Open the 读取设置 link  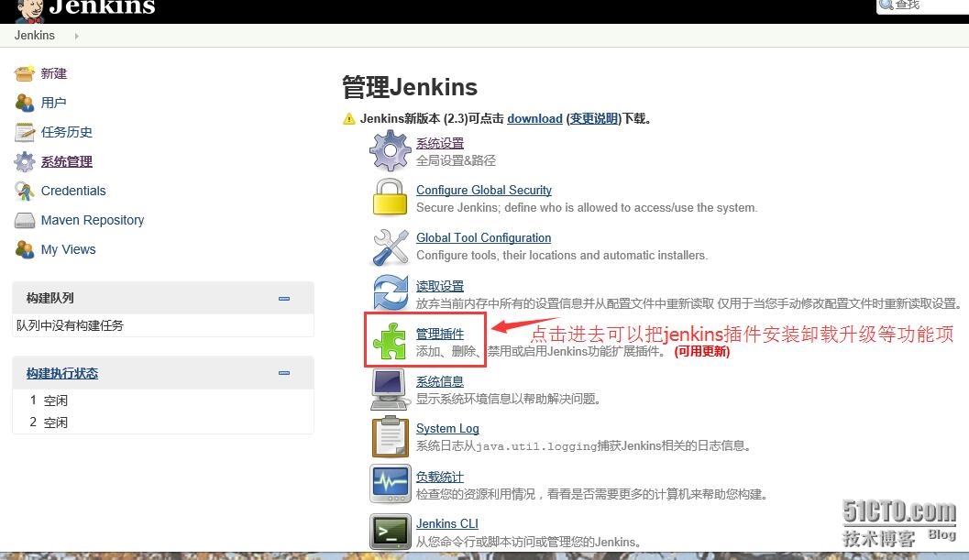point(440,286)
